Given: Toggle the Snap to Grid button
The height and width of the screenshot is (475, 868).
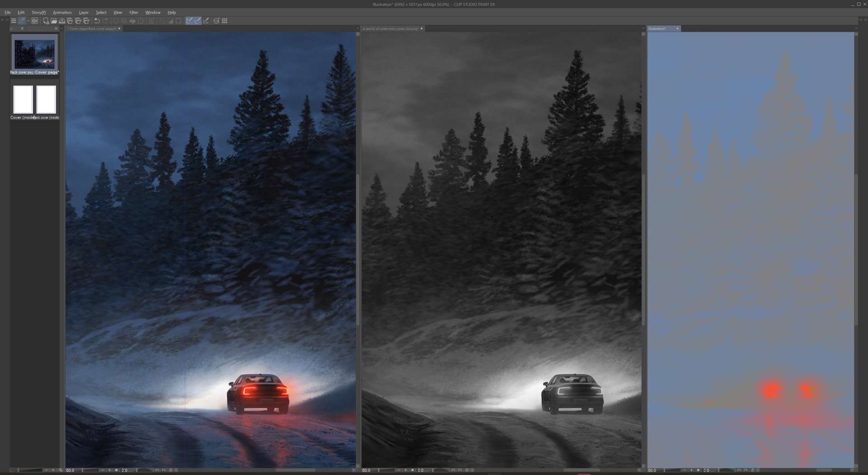Looking at the screenshot, I should (x=206, y=21).
